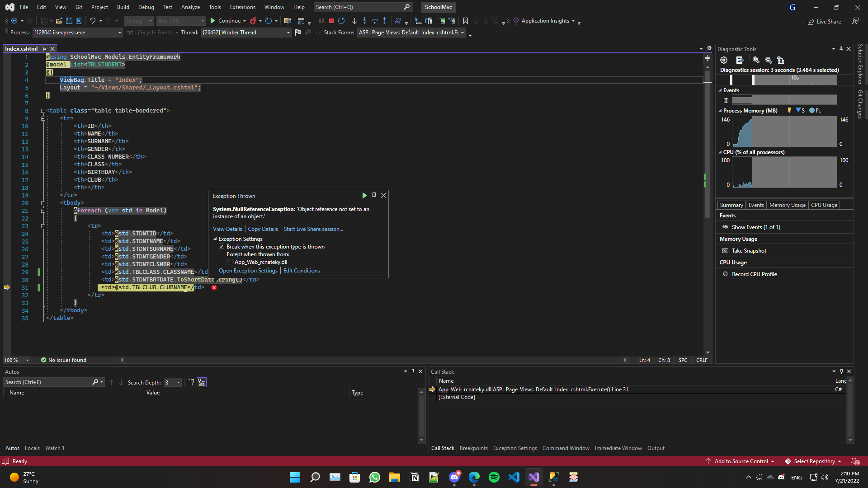Continue execution from exception popup play icon
The width and height of the screenshot is (868, 488).
[364, 196]
